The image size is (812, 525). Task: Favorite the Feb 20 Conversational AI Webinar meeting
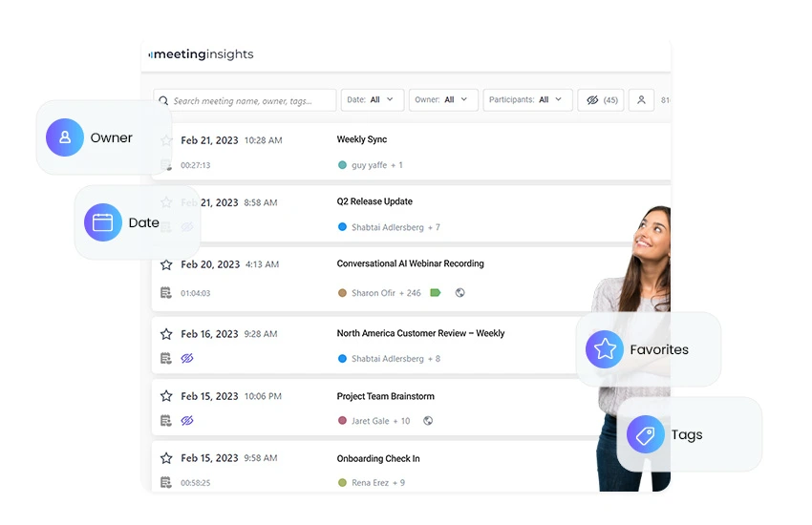pyautogui.click(x=166, y=264)
